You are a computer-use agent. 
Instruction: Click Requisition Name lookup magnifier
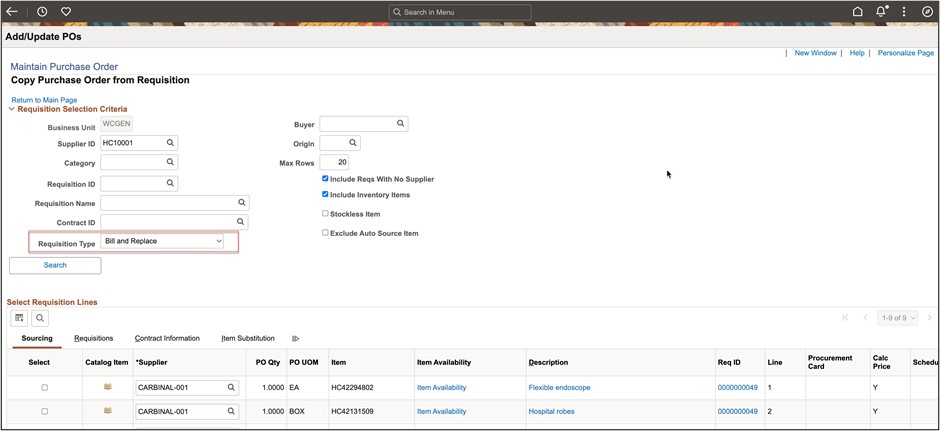point(242,203)
